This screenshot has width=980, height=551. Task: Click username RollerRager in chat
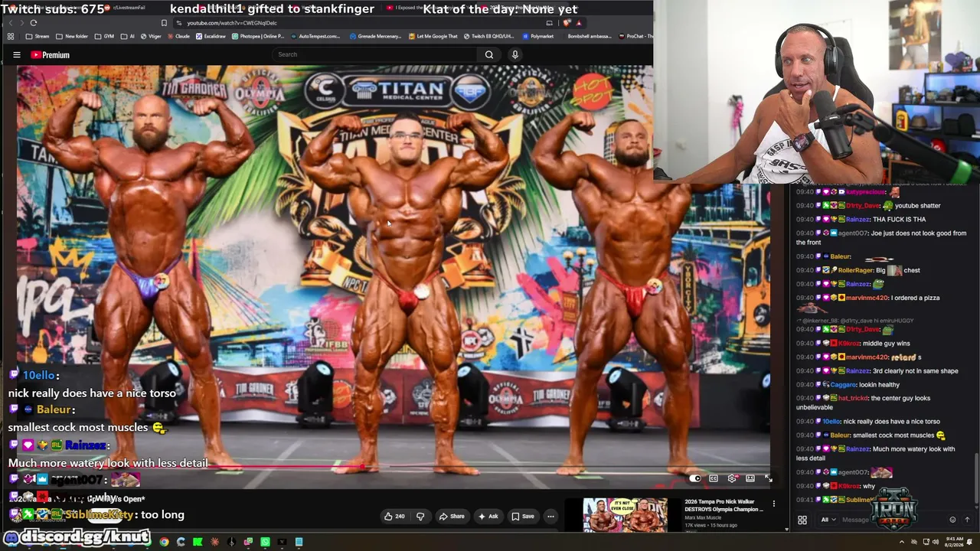855,270
